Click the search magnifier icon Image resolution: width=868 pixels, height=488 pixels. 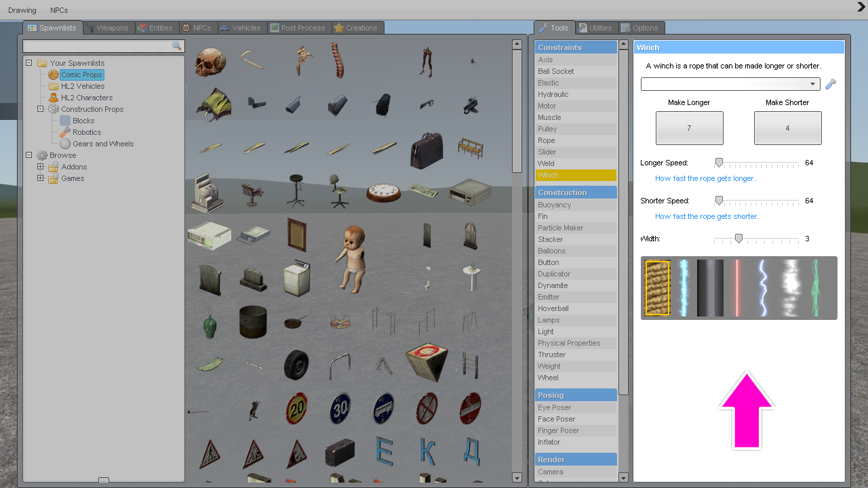177,46
